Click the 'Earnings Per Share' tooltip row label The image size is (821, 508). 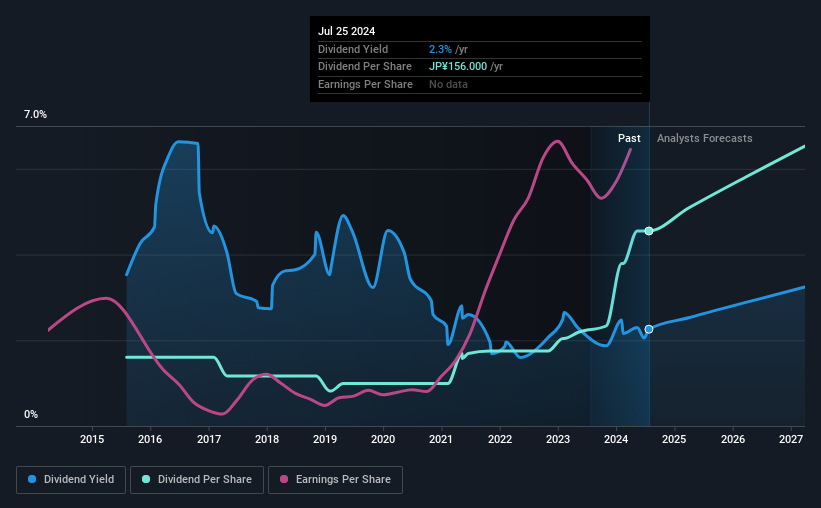(x=365, y=84)
